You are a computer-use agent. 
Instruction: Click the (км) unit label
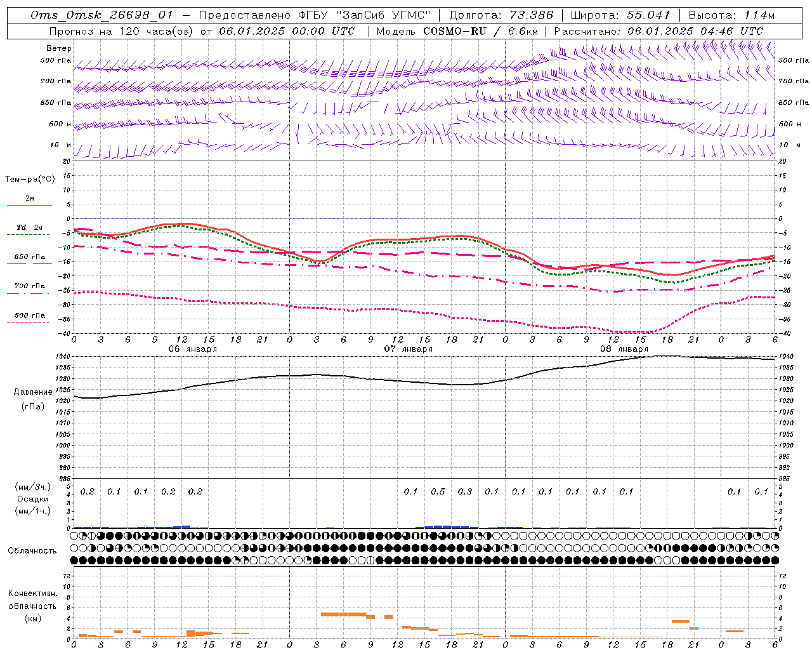point(32,618)
